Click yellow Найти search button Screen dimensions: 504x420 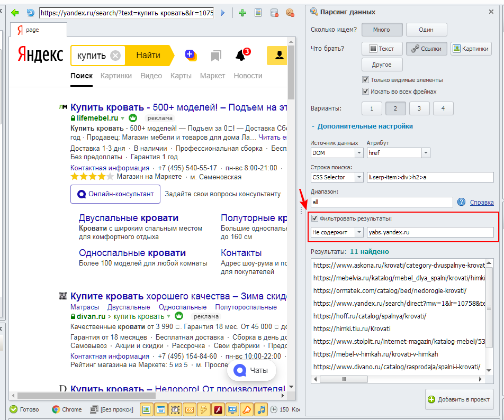(149, 56)
